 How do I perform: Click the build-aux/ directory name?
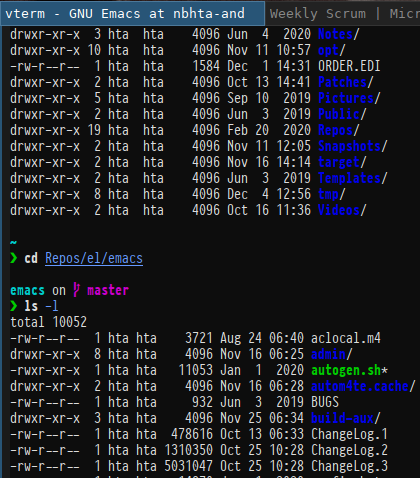(345, 418)
